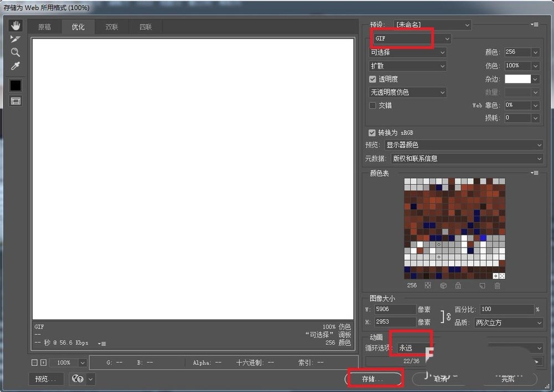Image resolution: width=554 pixels, height=392 pixels.
Task: Select the Zoom magnifier tool
Action: [x=16, y=52]
